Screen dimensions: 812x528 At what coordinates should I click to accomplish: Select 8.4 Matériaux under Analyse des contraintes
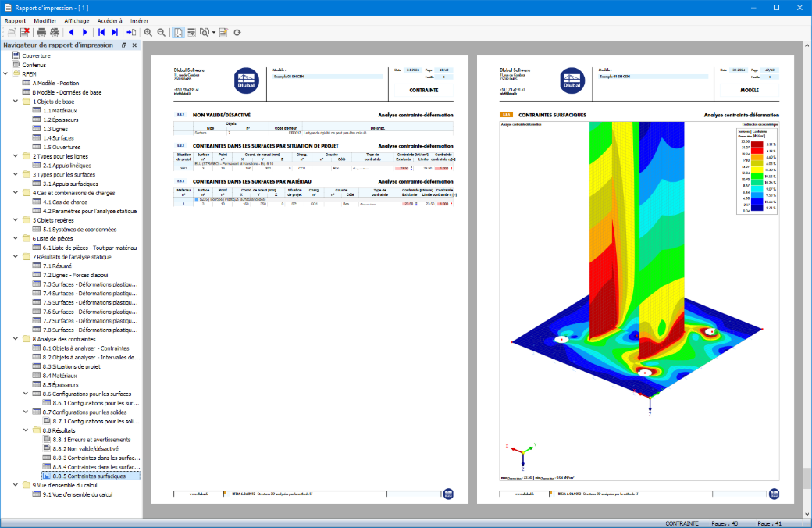click(x=59, y=376)
